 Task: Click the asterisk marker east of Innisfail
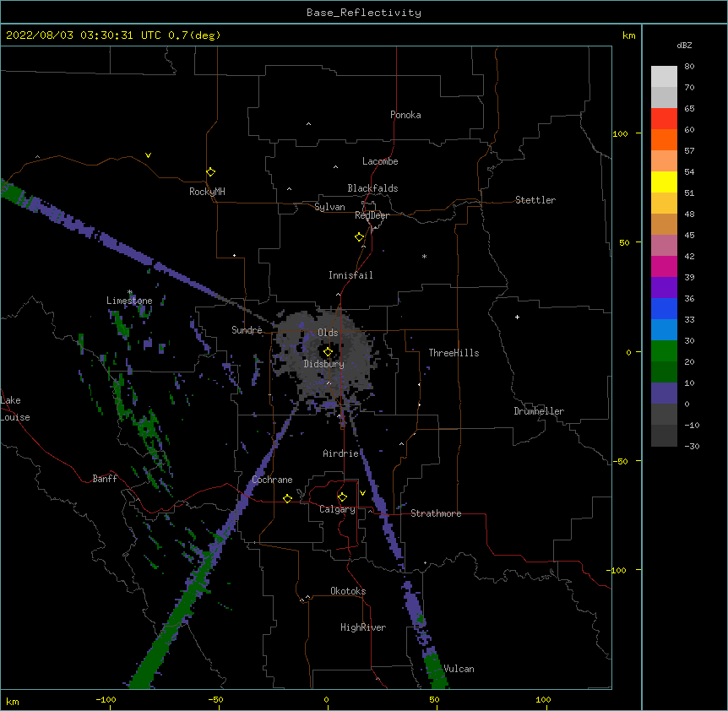(424, 256)
